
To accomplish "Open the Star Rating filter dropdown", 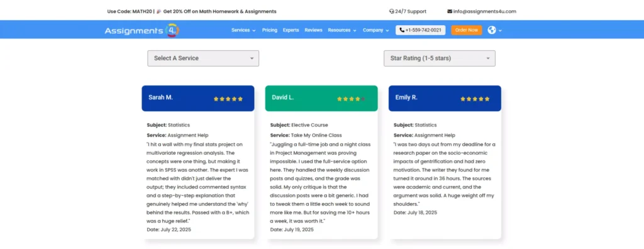I will tap(440, 58).
